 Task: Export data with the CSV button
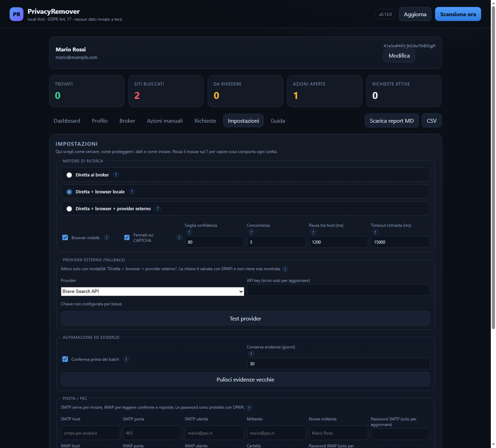[x=432, y=121]
